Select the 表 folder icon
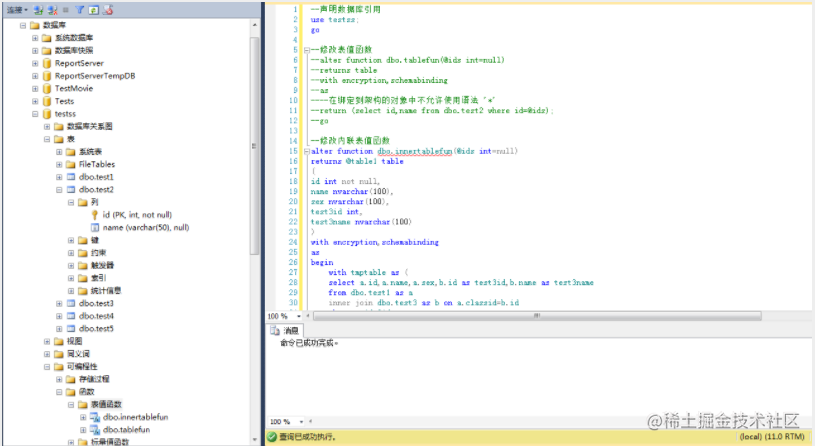Screen dimensions: 815x446 coord(59,139)
